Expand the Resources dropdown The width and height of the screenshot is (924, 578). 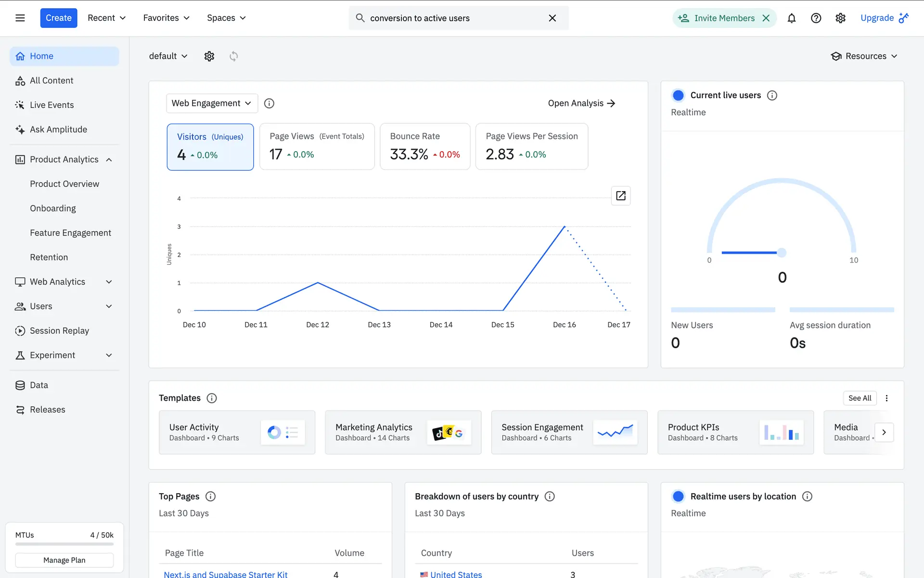point(864,56)
